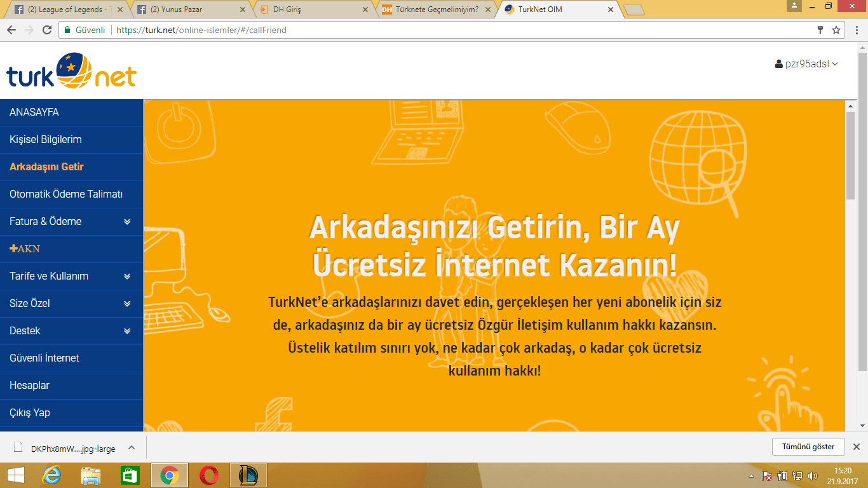This screenshot has width=868, height=488.
Task: Close the Yunus Pazar tab
Action: (x=243, y=10)
